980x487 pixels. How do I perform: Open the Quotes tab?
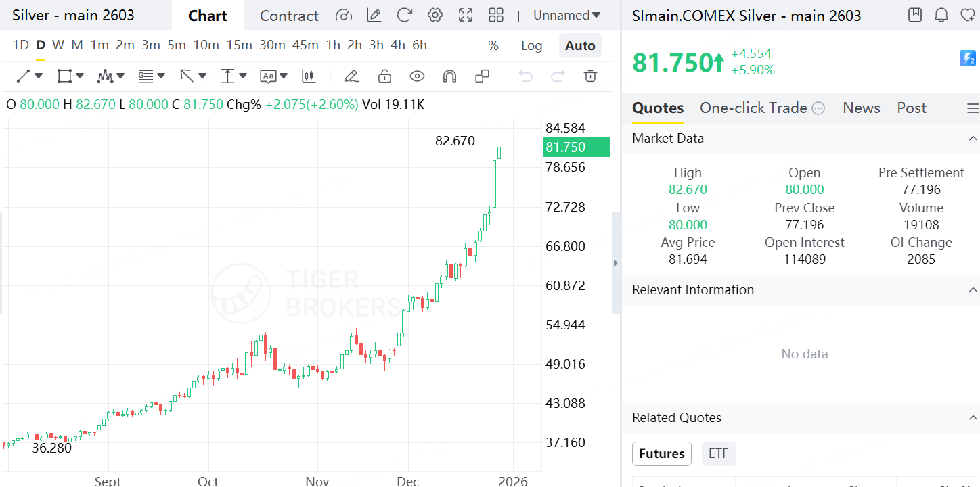pos(658,108)
